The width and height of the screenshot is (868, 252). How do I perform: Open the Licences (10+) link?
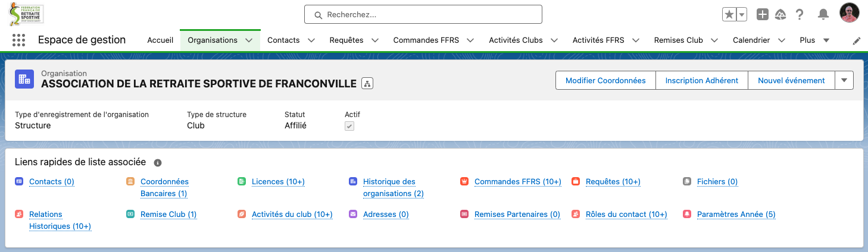278,182
